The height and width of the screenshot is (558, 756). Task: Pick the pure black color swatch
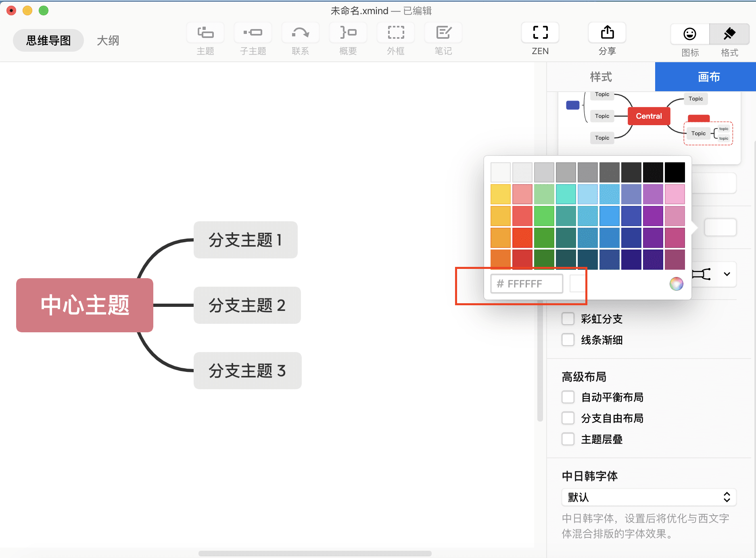pyautogui.click(x=675, y=172)
